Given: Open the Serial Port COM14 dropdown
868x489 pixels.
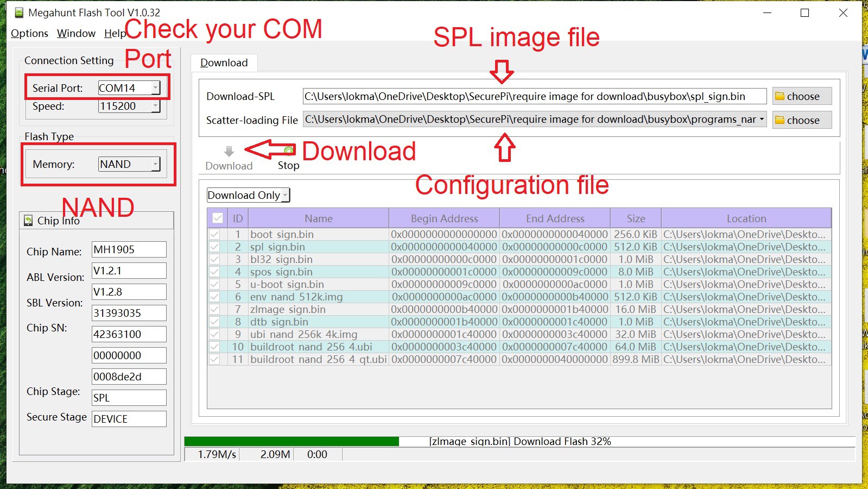Looking at the screenshot, I should [155, 88].
